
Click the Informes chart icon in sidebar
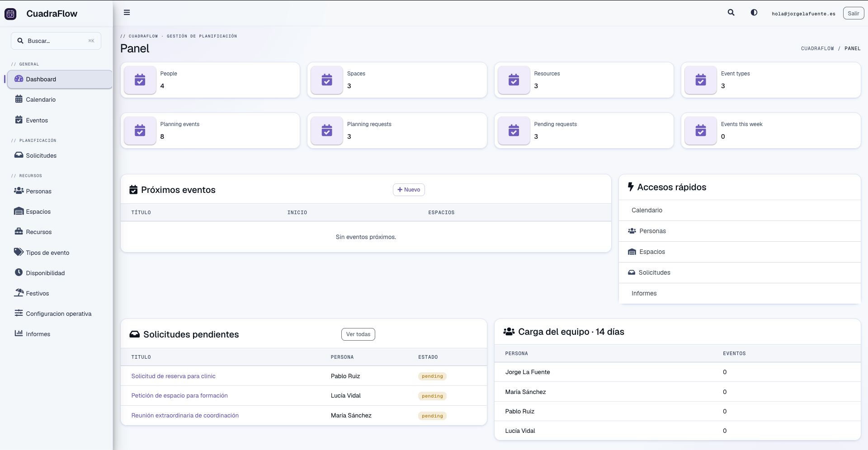tap(19, 333)
